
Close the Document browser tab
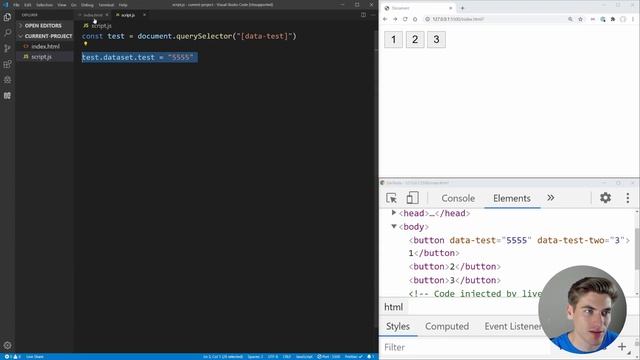click(x=451, y=8)
